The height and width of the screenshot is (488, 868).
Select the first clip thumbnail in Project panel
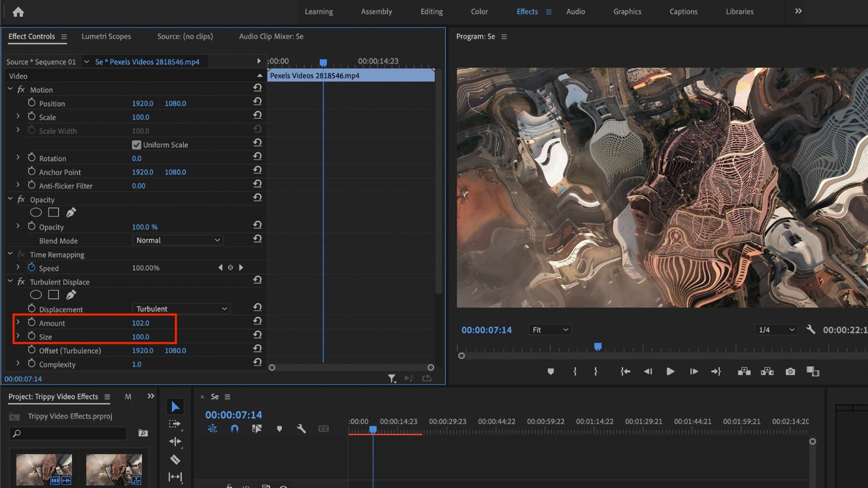pyautogui.click(x=44, y=469)
